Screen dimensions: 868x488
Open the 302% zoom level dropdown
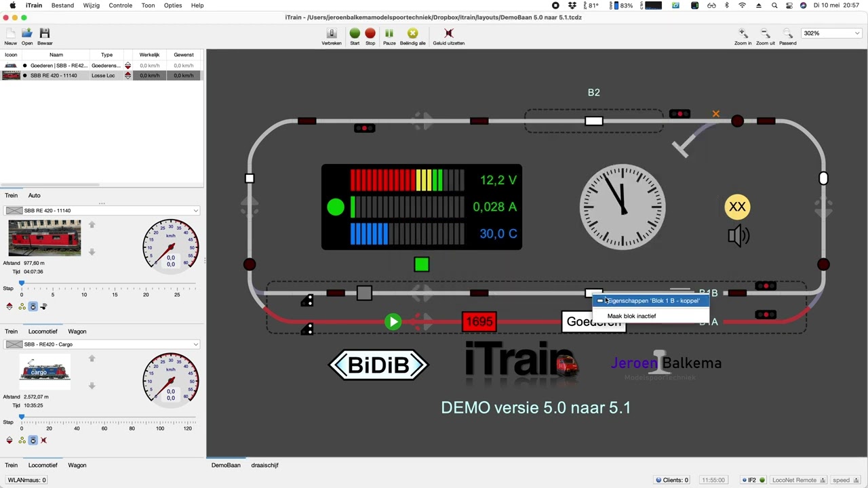831,33
